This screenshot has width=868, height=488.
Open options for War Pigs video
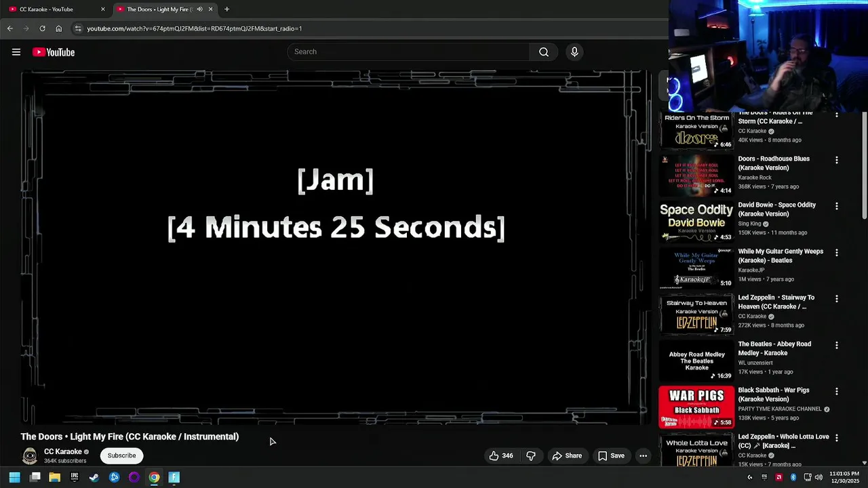(x=836, y=392)
